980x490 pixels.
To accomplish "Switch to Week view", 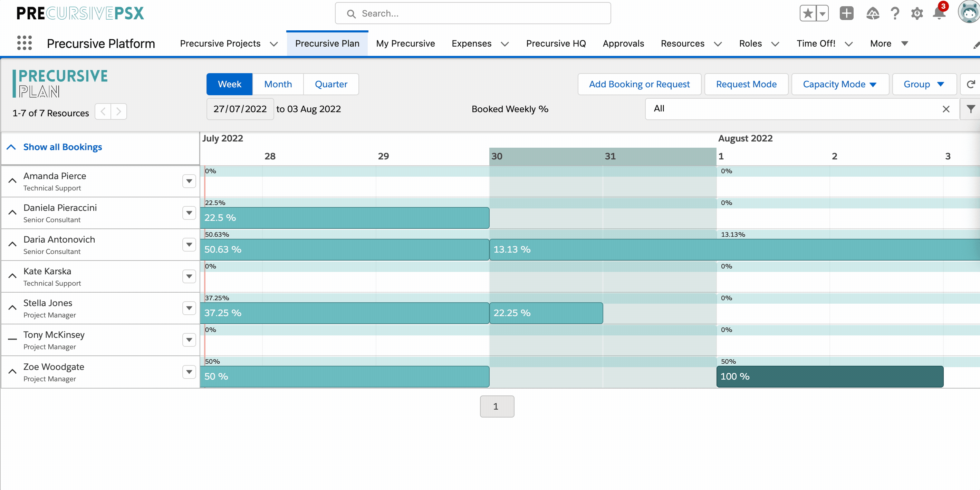I will (229, 84).
